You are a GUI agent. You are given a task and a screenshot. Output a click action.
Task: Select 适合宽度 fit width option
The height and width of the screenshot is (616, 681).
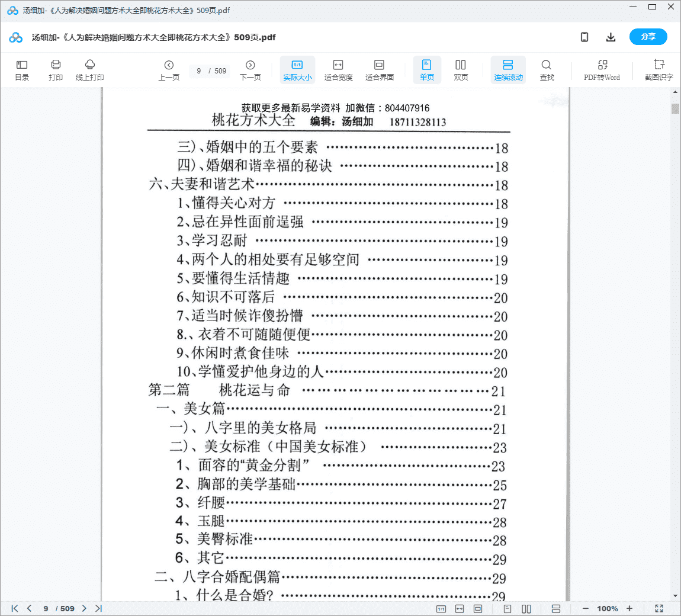coord(338,70)
